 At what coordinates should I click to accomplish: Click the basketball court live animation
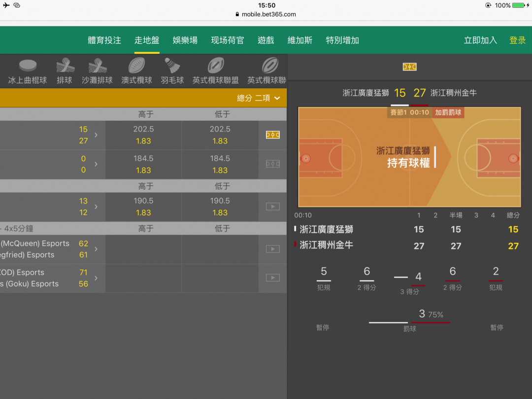pos(409,157)
